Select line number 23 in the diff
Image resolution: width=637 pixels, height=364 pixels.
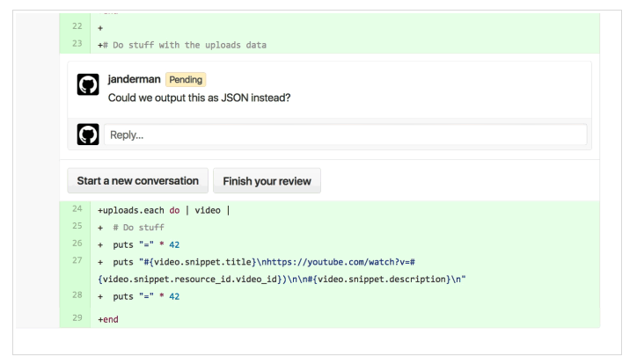(x=77, y=43)
